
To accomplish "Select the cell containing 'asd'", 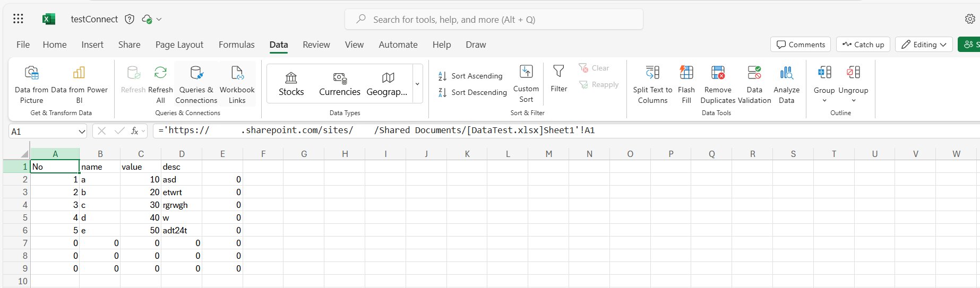I will tap(182, 179).
